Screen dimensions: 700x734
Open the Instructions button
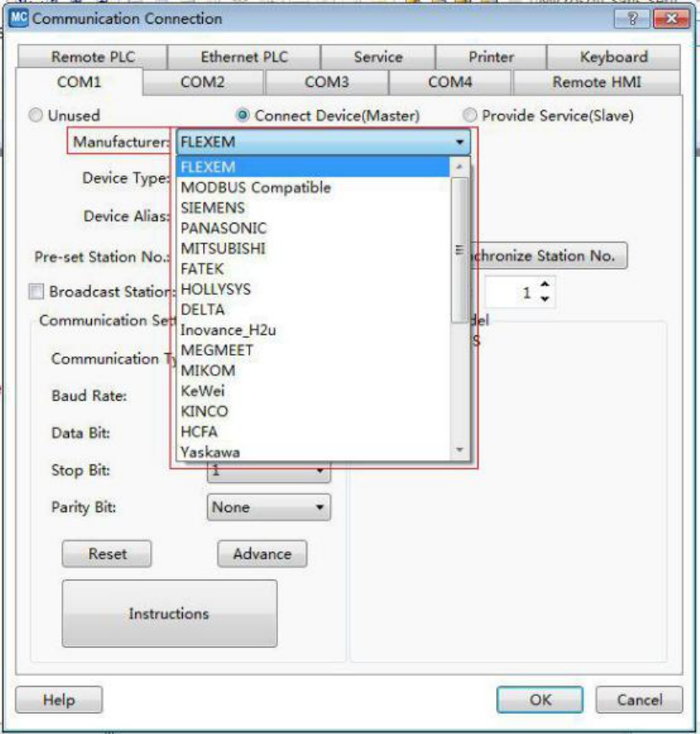(169, 613)
